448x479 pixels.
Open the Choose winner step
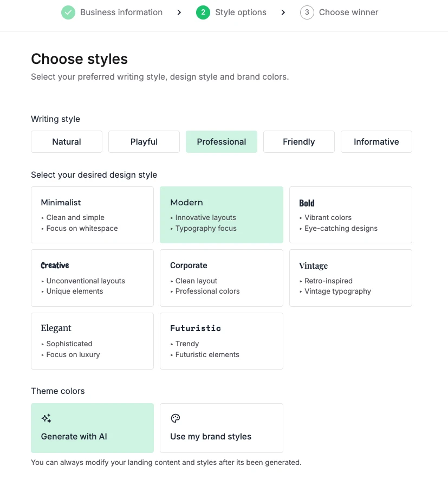coord(348,12)
